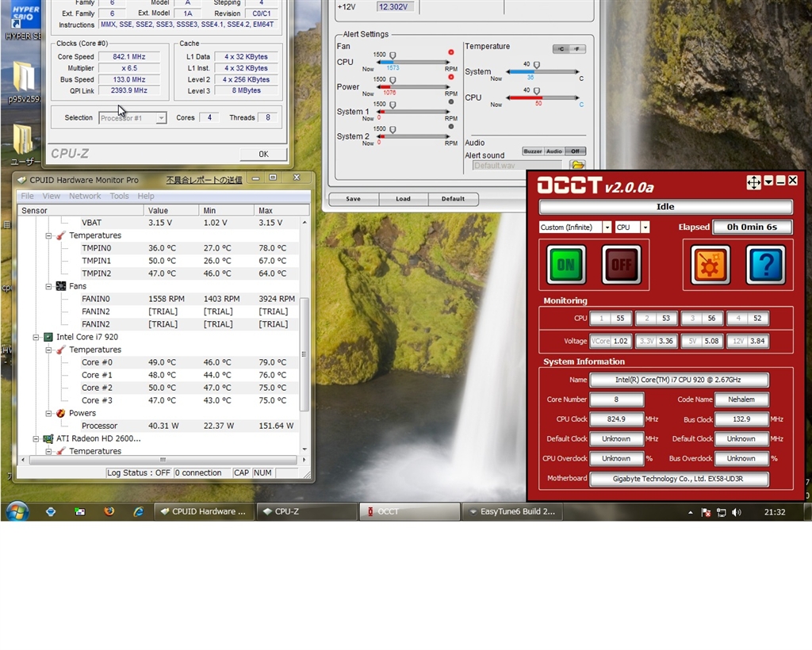The height and width of the screenshot is (650, 812).
Task: Open OCCT help with the blue question mark
Action: point(765,265)
